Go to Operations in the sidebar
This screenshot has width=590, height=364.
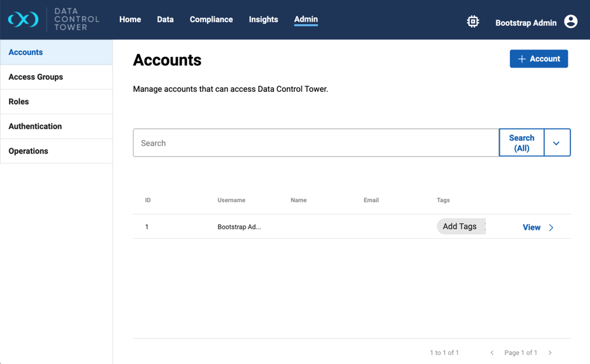[x=28, y=151]
